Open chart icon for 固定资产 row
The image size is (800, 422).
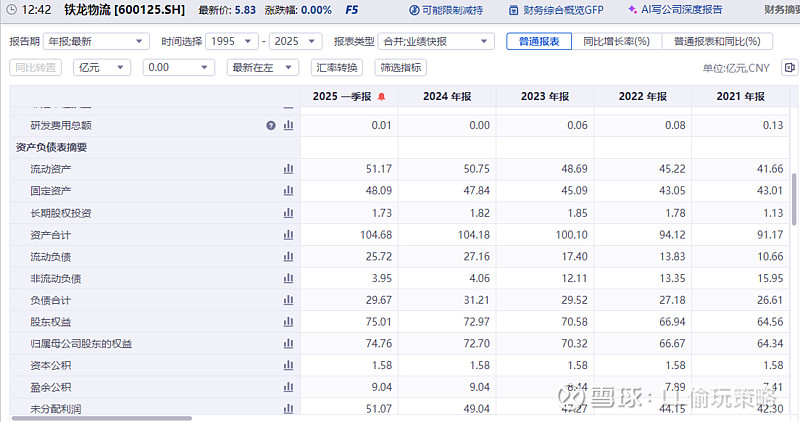point(288,191)
